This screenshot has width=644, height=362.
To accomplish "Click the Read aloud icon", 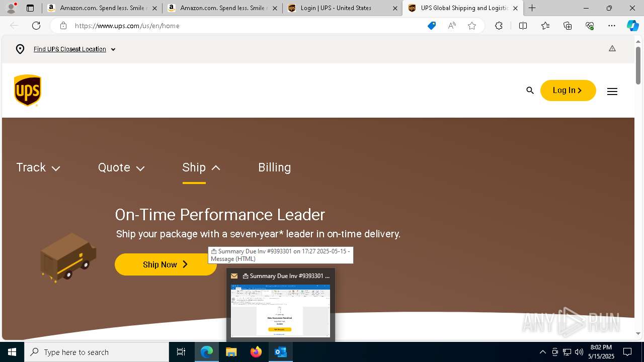I will [452, 26].
